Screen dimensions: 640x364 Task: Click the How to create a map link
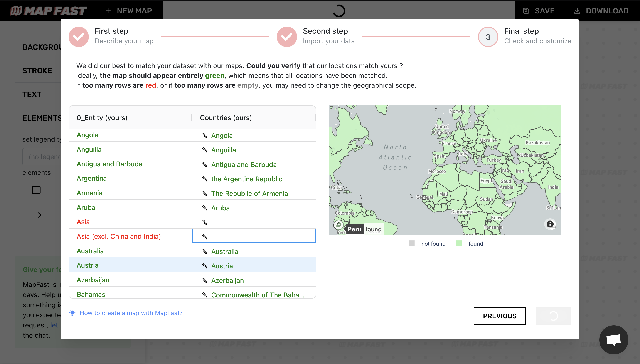(x=131, y=313)
